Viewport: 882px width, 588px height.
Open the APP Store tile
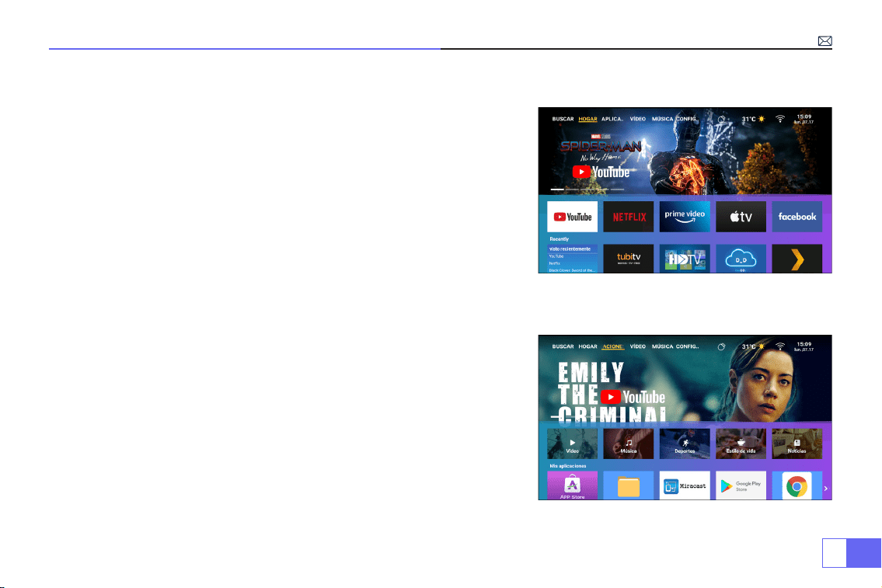(572, 485)
